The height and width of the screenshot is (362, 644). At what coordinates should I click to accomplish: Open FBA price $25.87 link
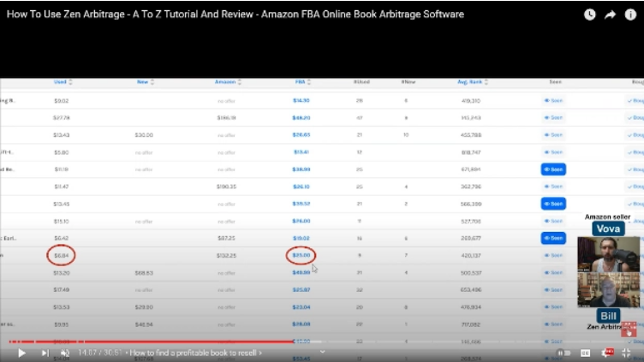pyautogui.click(x=301, y=290)
